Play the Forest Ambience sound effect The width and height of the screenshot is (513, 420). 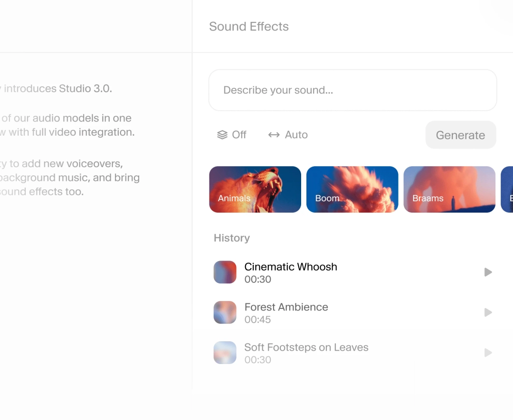coord(488,312)
